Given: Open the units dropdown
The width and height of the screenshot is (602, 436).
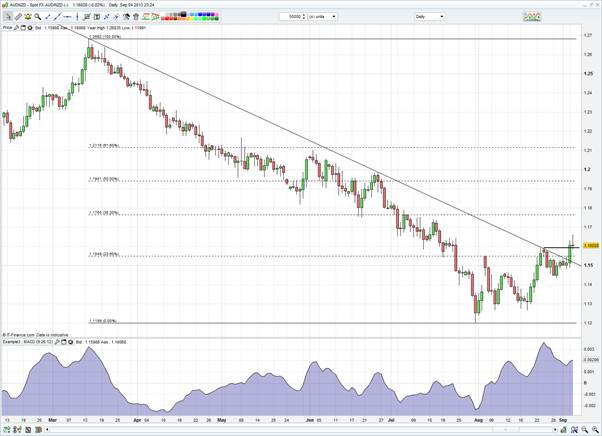Looking at the screenshot, I should (x=336, y=17).
